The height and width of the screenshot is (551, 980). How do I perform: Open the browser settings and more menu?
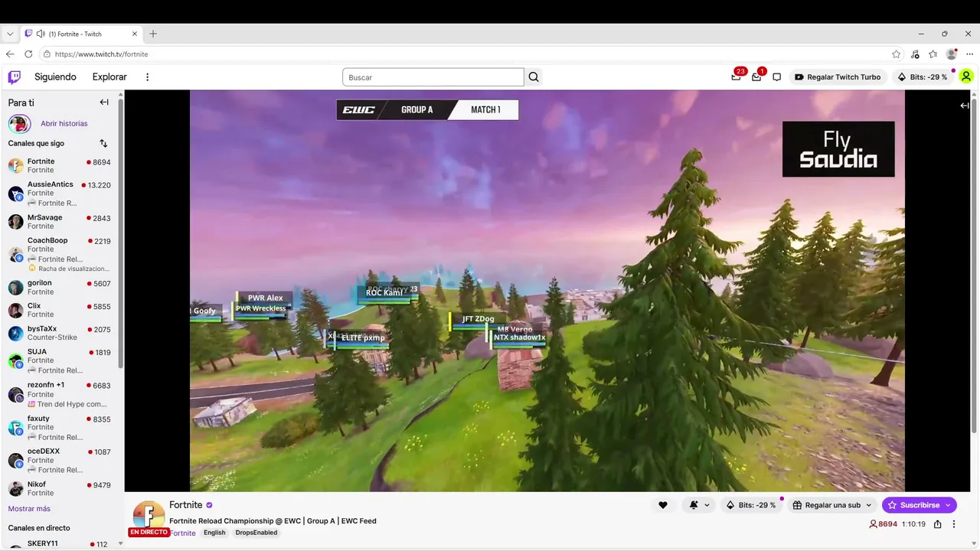pyautogui.click(x=969, y=54)
